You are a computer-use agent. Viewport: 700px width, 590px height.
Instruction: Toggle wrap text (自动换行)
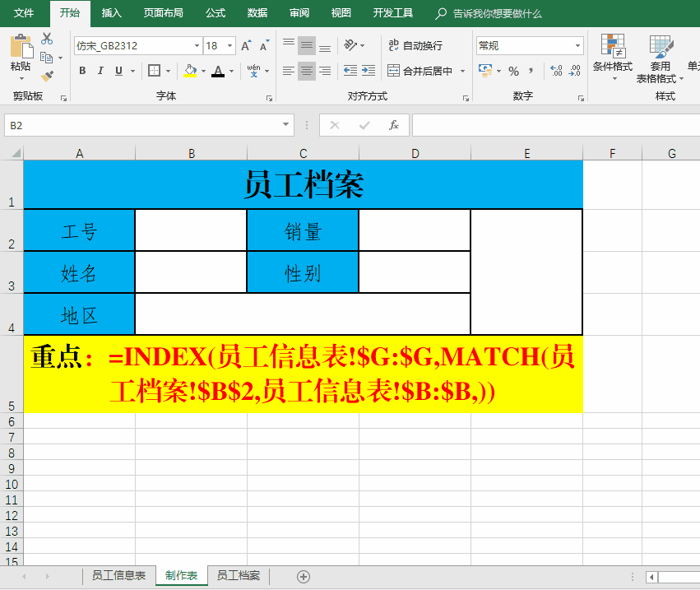415,45
